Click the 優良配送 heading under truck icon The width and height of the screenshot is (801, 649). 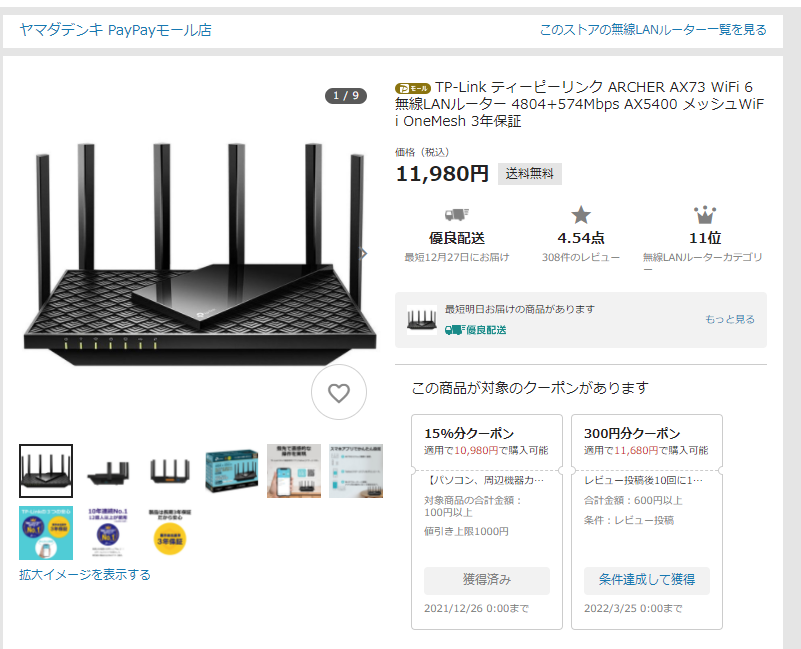pyautogui.click(x=457, y=238)
